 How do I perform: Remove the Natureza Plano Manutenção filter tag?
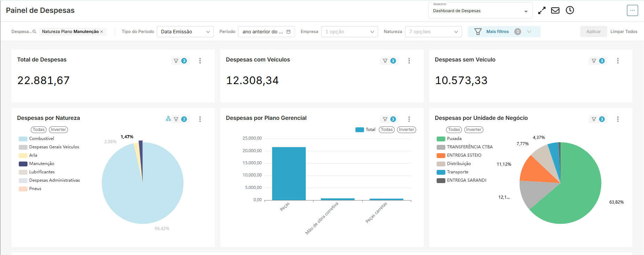102,32
